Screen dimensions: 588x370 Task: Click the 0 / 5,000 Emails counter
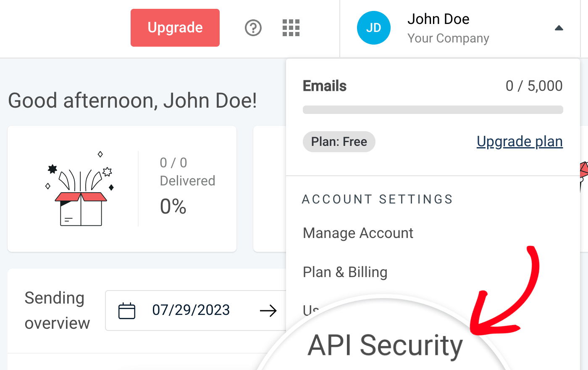pos(533,86)
